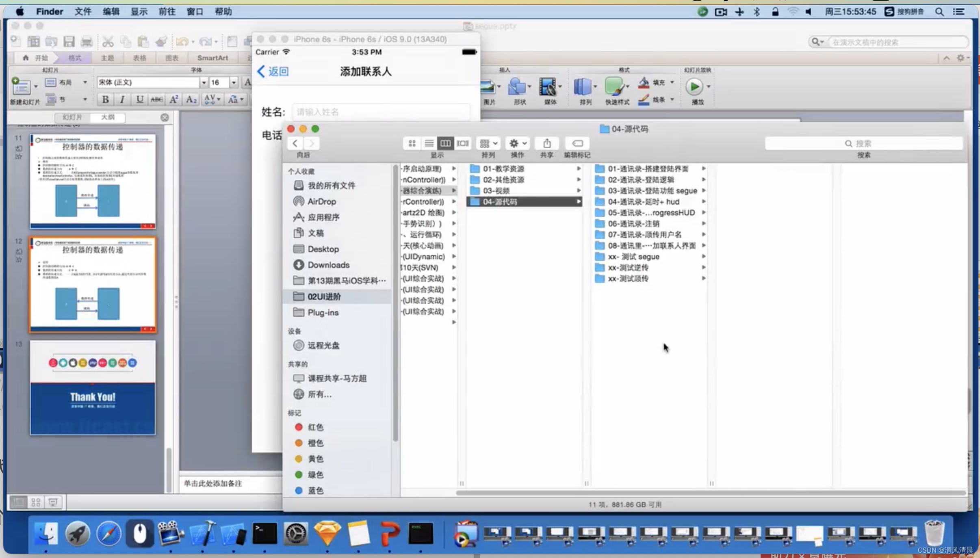Image resolution: width=980 pixels, height=558 pixels.
Task: Toggle superscript formatting
Action: pyautogui.click(x=173, y=99)
